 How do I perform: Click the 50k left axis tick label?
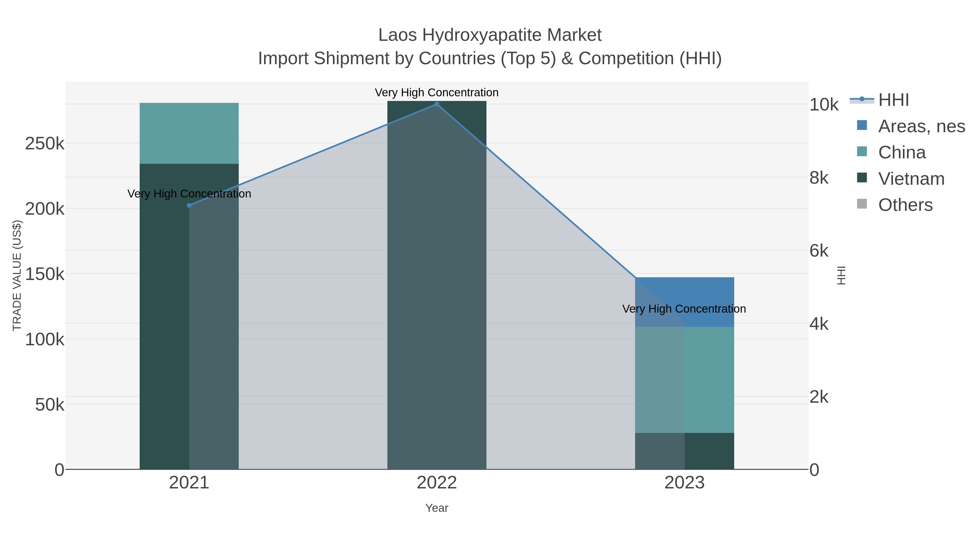coord(50,405)
